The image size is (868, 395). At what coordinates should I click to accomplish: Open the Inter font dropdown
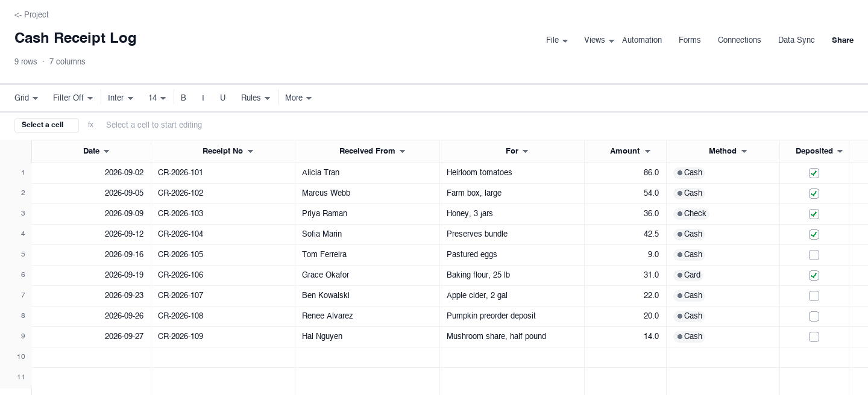pyautogui.click(x=121, y=98)
